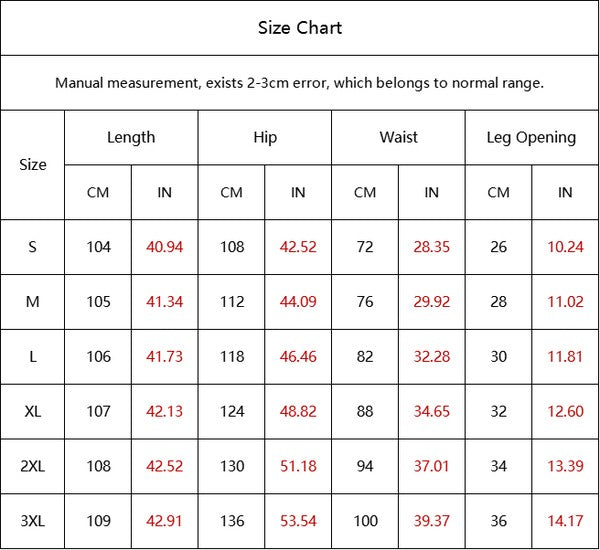Click the 12.60 leg opening value
Image resolution: width=600 pixels, height=550 pixels.
pyautogui.click(x=565, y=411)
